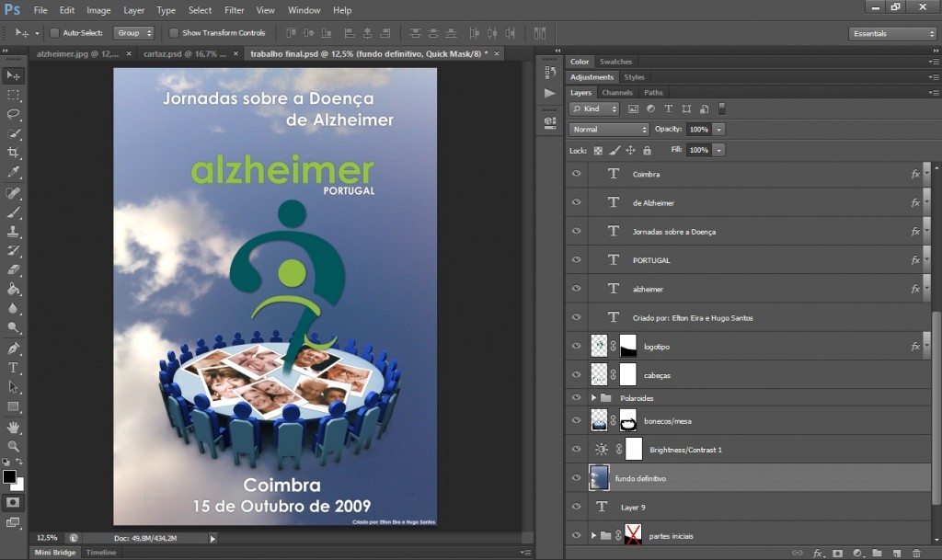942x560 pixels.
Task: Hide the Polaroides group
Action: pyautogui.click(x=576, y=397)
